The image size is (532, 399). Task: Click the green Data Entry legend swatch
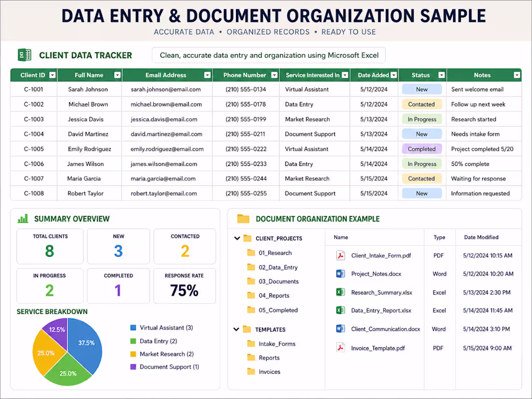point(133,341)
